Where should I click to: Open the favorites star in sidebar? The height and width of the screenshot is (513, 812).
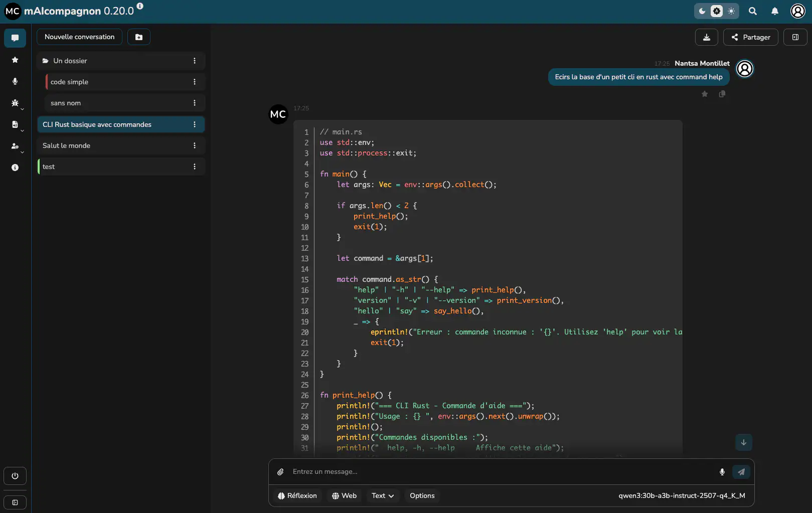[15, 60]
